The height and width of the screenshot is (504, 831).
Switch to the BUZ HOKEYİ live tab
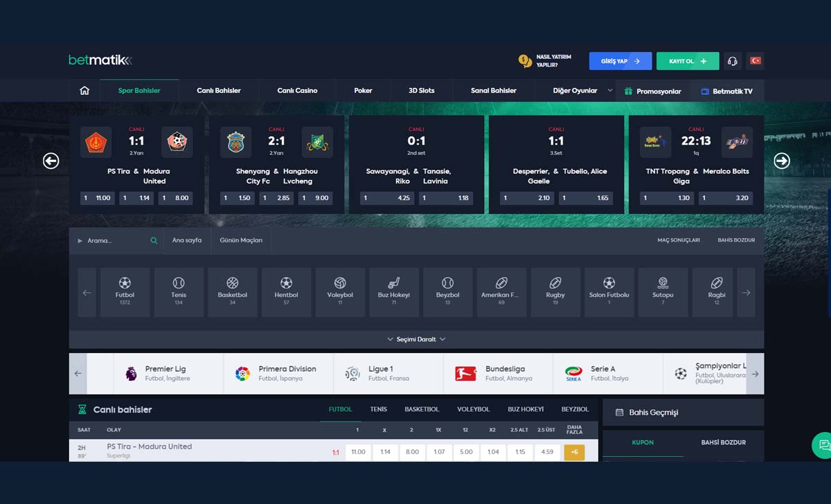click(526, 409)
